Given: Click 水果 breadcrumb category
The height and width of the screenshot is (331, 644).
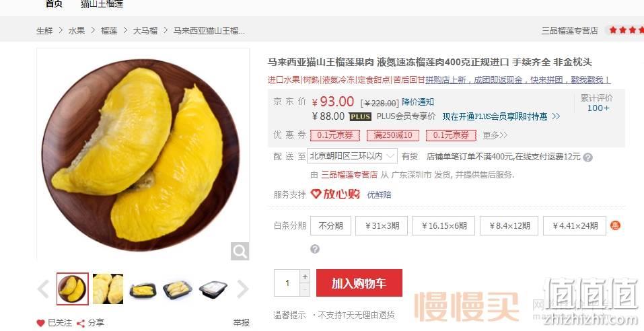Looking at the screenshot, I should click(x=77, y=30).
